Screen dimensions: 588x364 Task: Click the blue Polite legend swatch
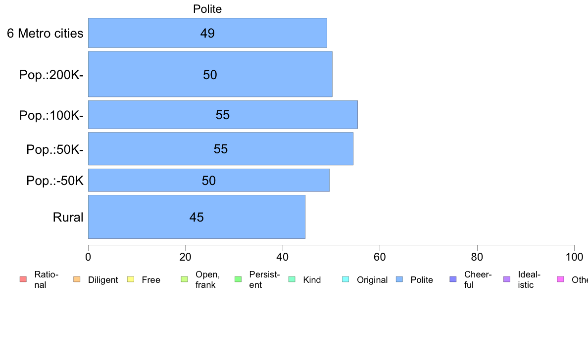click(x=399, y=279)
